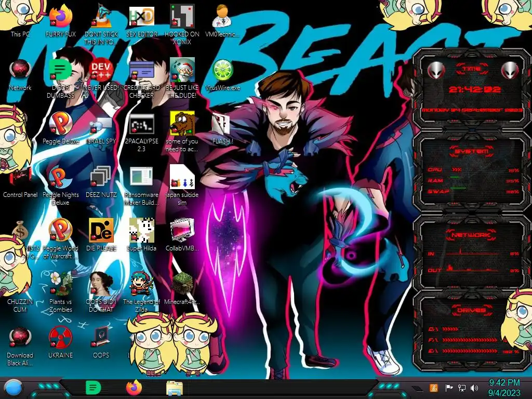Viewport: 532px width, 399px height.
Task: Select the Peggle Nights Deluxe shortcut
Action: [60, 185]
